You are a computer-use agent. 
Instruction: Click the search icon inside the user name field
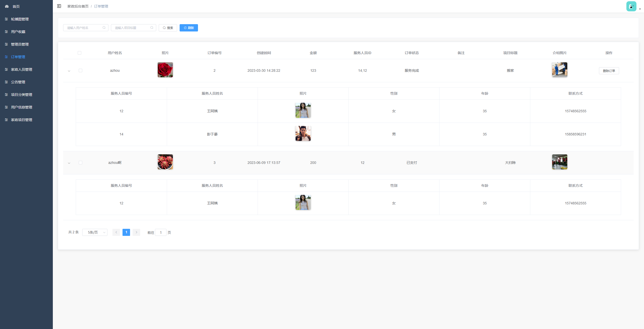point(104,28)
